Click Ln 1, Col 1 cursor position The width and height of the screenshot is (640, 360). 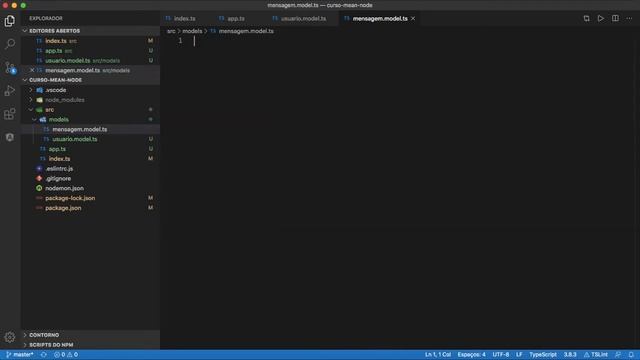click(x=438, y=355)
